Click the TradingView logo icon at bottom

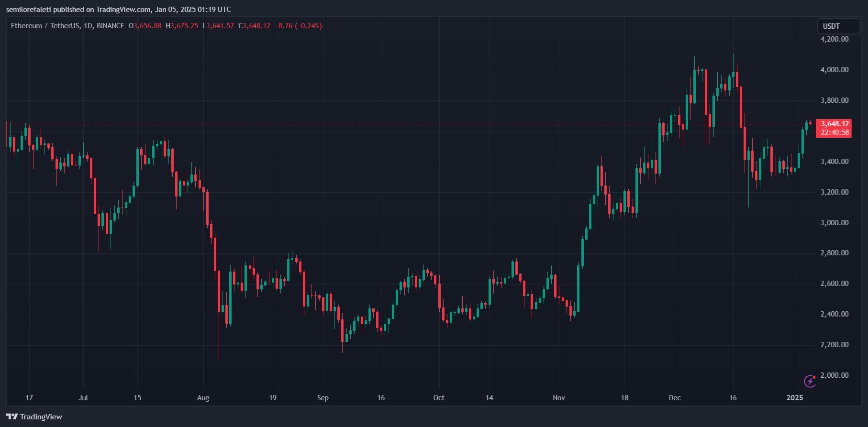coord(12,416)
